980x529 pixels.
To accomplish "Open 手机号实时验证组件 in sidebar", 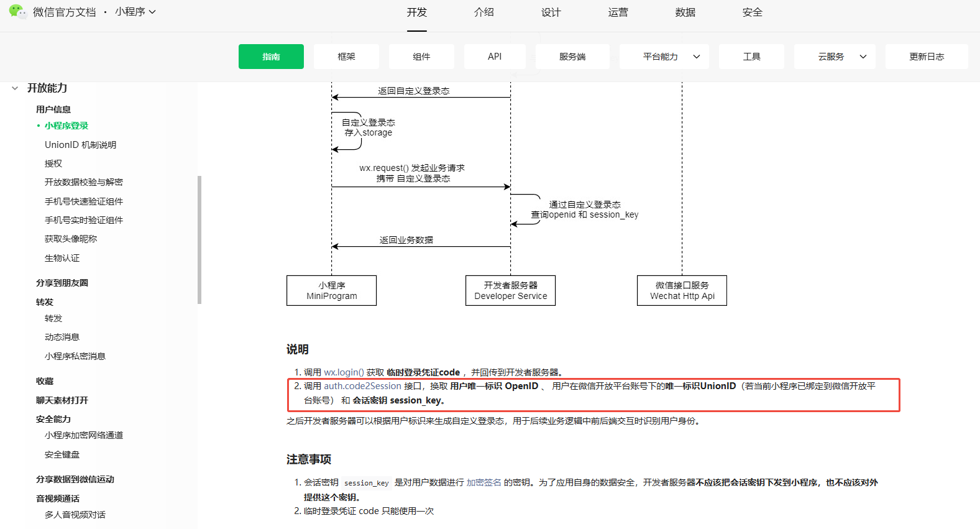I will point(84,220).
